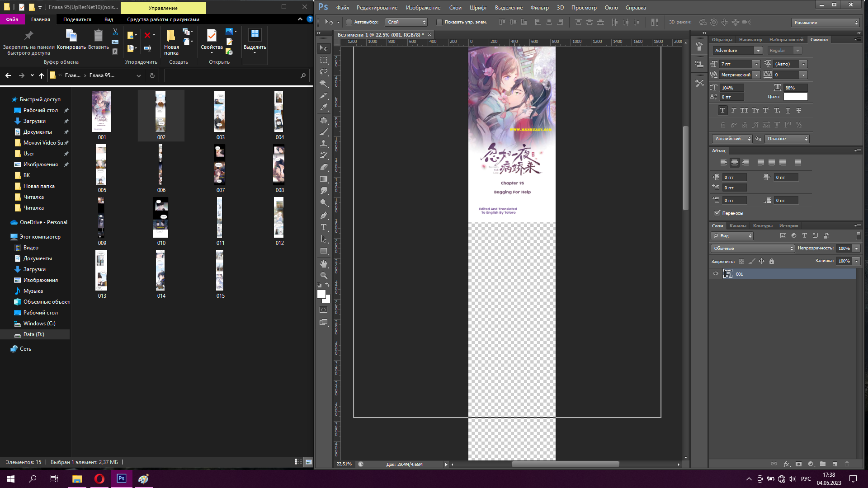Viewport: 868px width, 488px height.
Task: Select the Eyedropper tool
Action: tap(324, 108)
